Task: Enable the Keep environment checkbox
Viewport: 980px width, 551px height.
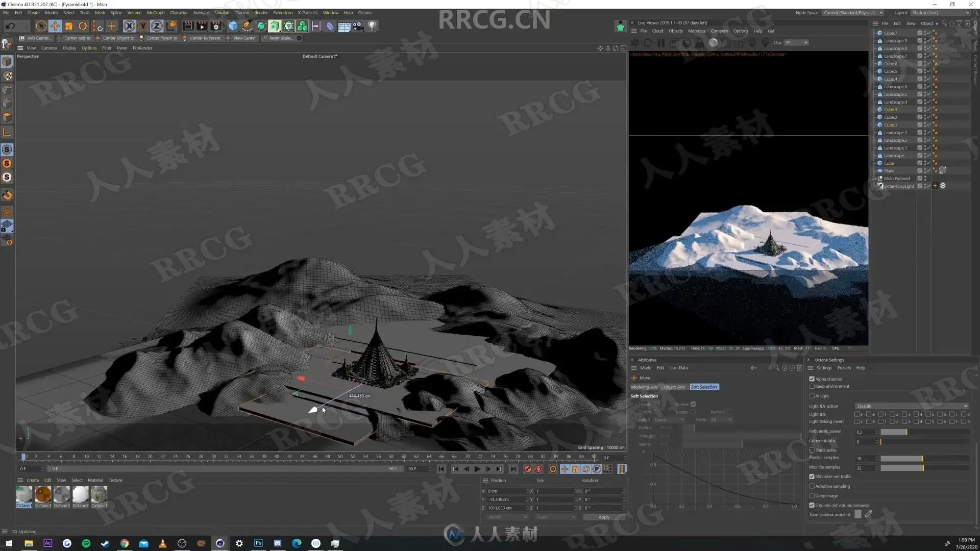Action: (x=812, y=386)
